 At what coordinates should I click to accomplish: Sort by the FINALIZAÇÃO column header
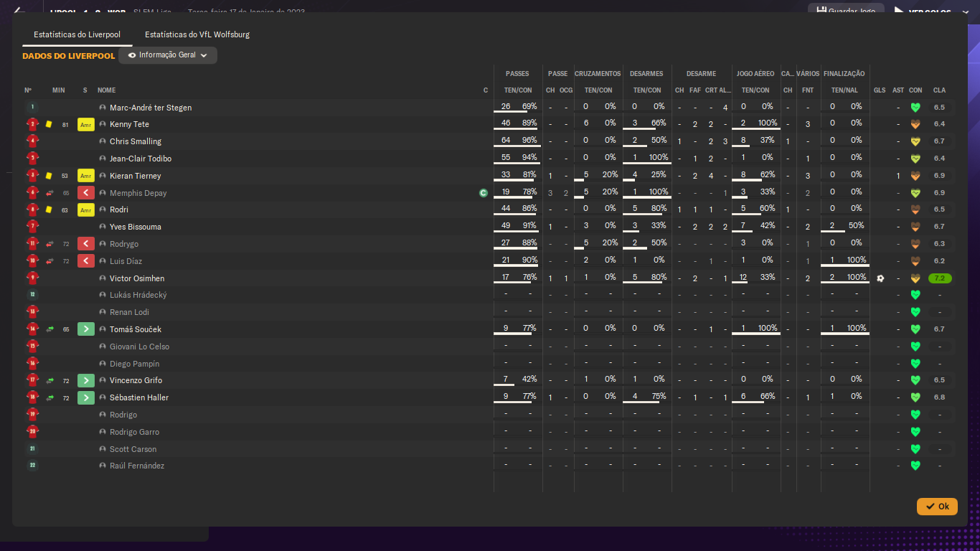(x=844, y=74)
